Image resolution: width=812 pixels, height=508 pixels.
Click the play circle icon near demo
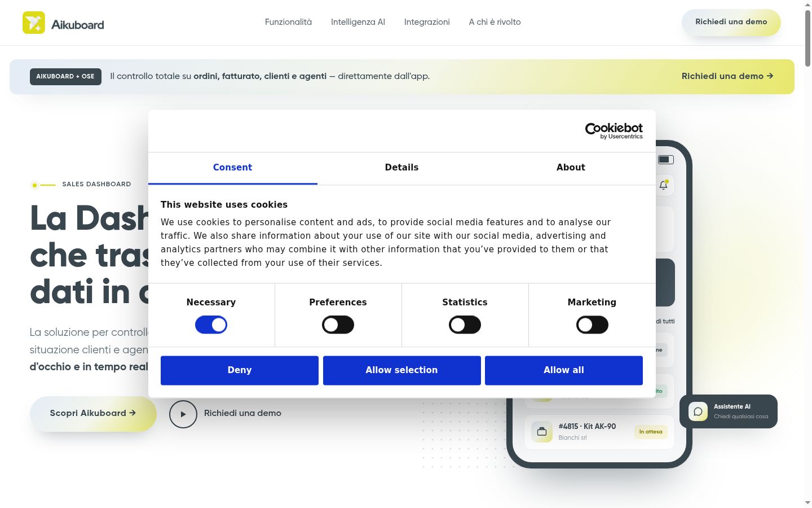183,414
